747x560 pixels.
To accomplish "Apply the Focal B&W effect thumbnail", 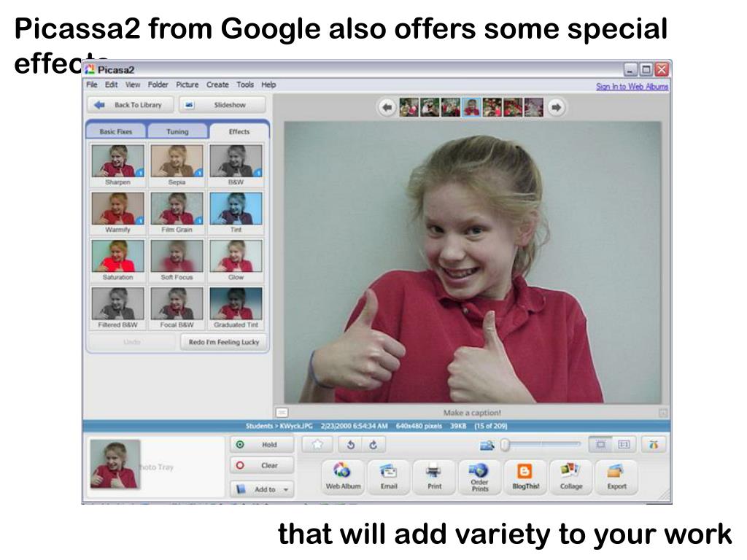I will 177,303.
